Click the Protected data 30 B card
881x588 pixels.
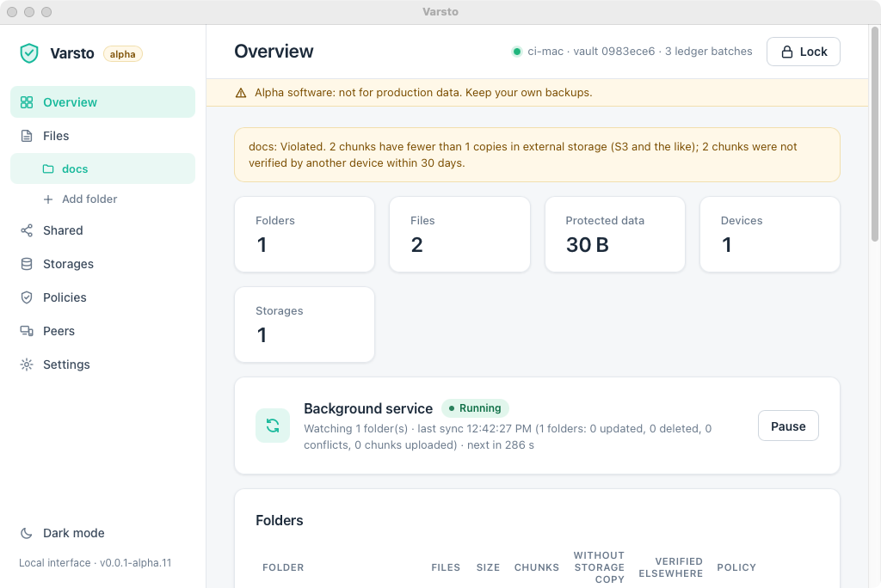(x=615, y=234)
